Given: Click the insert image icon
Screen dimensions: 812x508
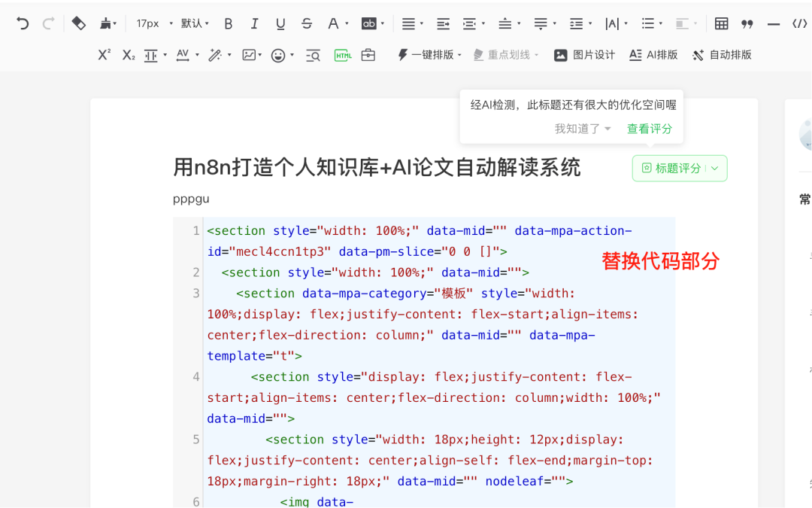Looking at the screenshot, I should [x=249, y=54].
